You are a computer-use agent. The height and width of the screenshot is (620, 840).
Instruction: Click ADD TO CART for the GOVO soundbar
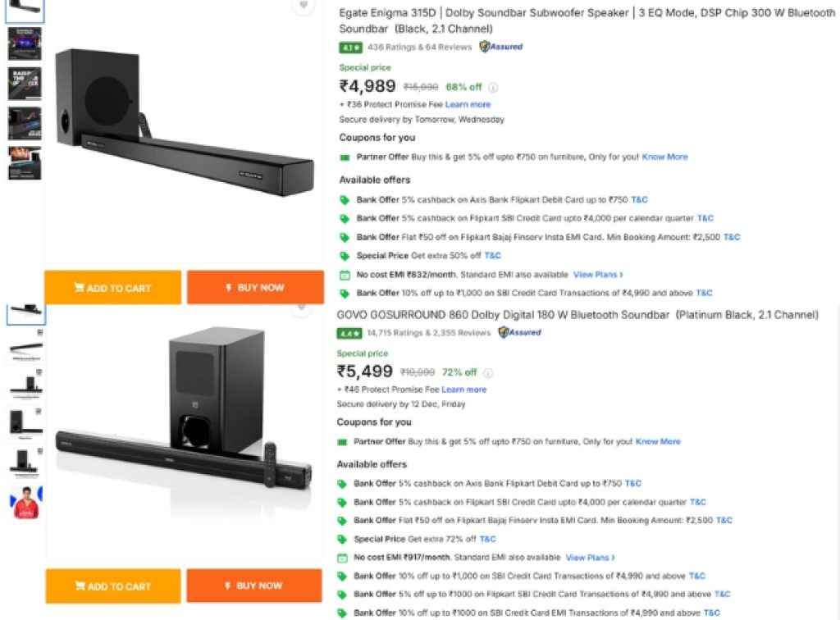point(112,586)
